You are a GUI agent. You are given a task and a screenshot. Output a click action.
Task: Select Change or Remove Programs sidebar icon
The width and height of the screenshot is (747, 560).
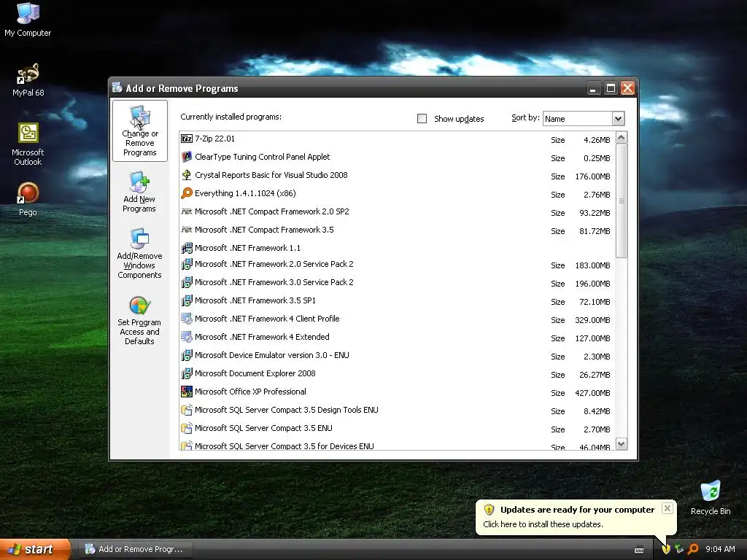pyautogui.click(x=139, y=131)
